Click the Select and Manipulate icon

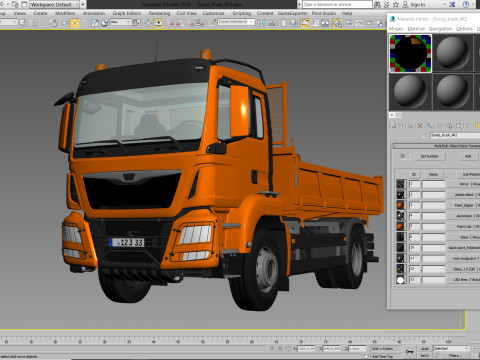click(148, 23)
